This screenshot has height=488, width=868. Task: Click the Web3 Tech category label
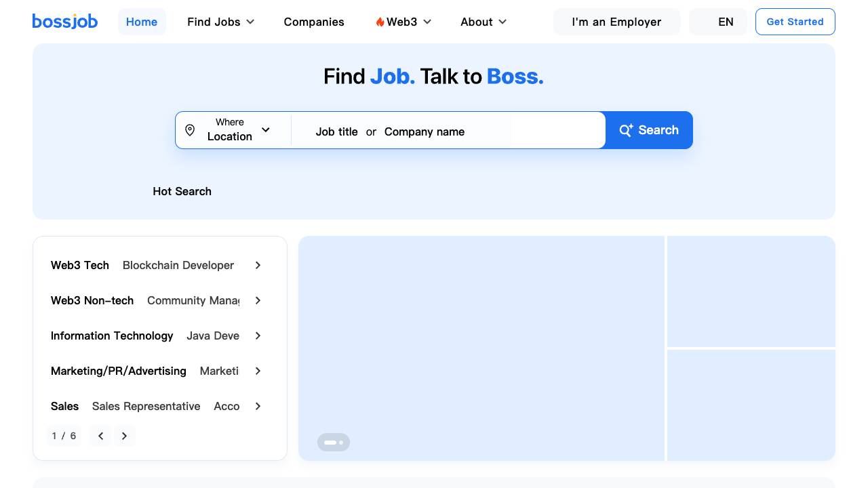pyautogui.click(x=80, y=265)
